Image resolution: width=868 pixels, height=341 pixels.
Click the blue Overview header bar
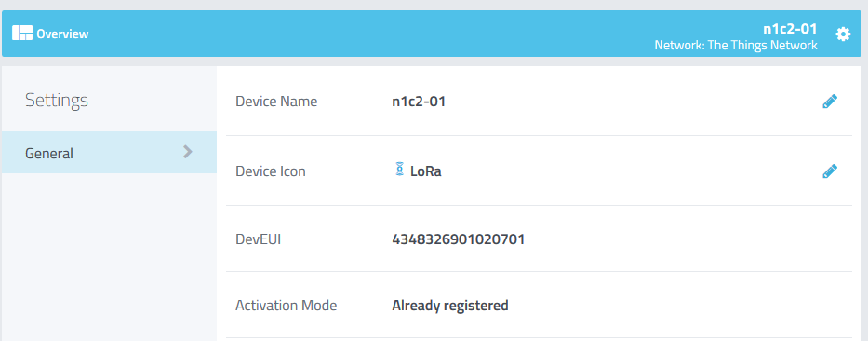[x=432, y=34]
